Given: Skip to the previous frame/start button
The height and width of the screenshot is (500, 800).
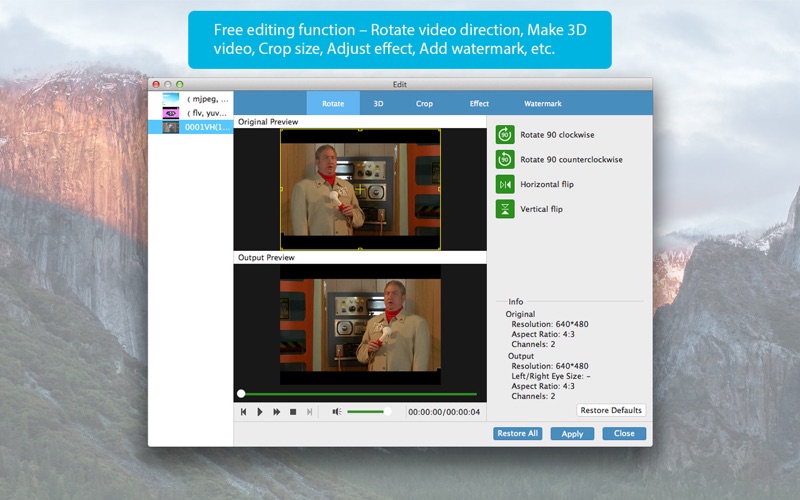Looking at the screenshot, I should tap(243, 412).
